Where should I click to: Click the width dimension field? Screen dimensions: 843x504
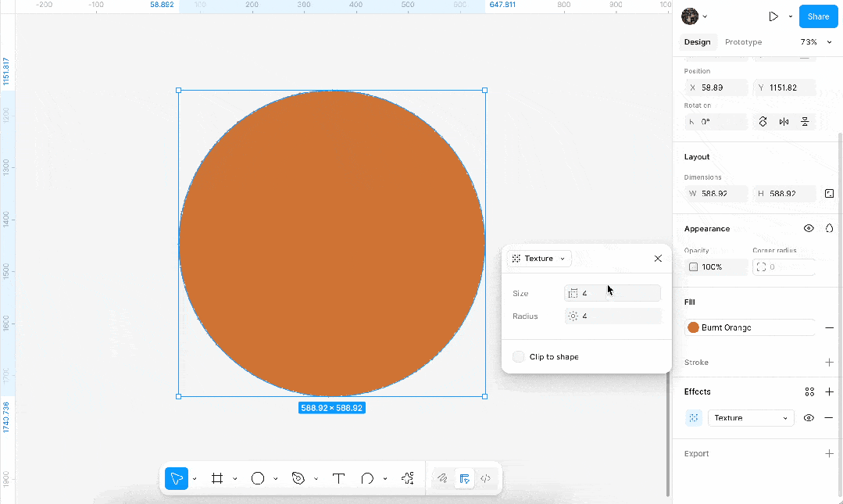(x=716, y=194)
